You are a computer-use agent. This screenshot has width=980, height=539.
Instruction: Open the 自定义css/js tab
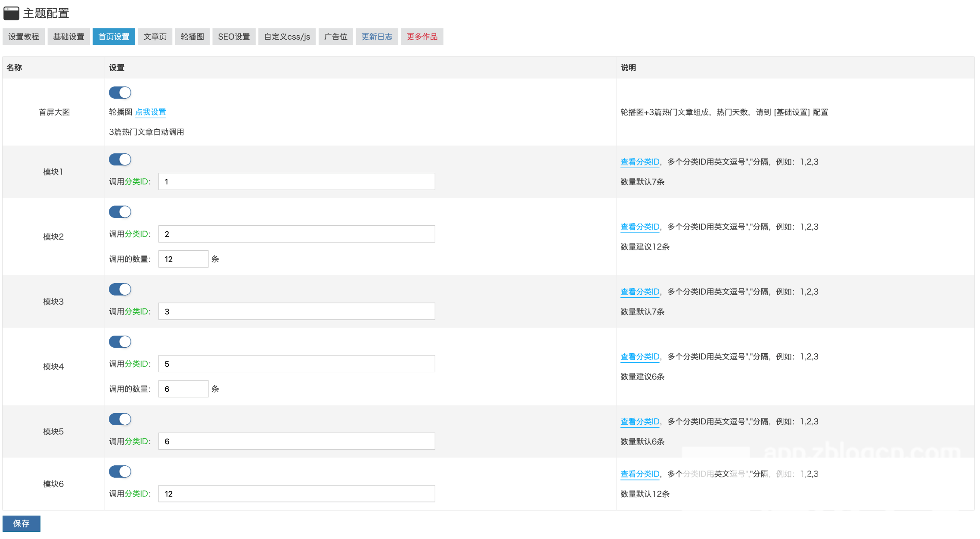(287, 37)
